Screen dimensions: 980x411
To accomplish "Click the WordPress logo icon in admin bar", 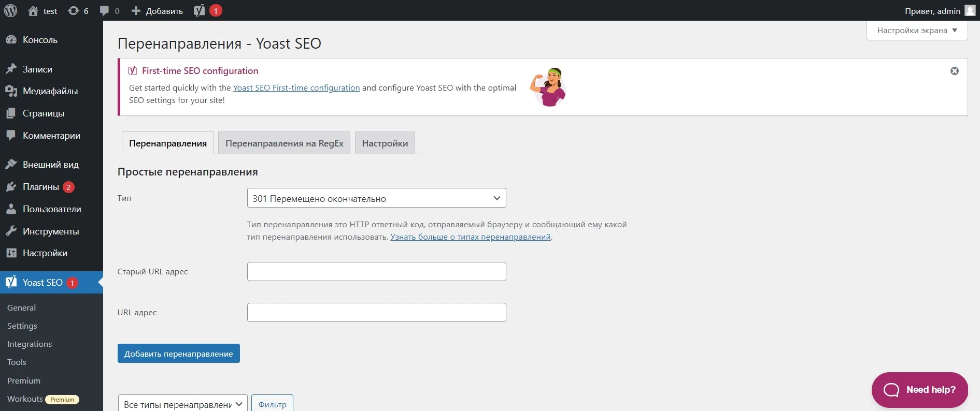I will [10, 10].
